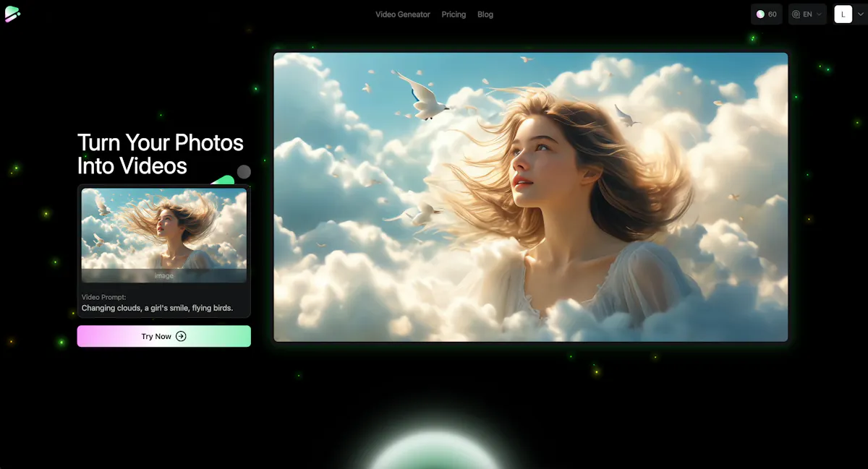Click the Turn Your Photos Into Videos heading

pyautogui.click(x=161, y=154)
